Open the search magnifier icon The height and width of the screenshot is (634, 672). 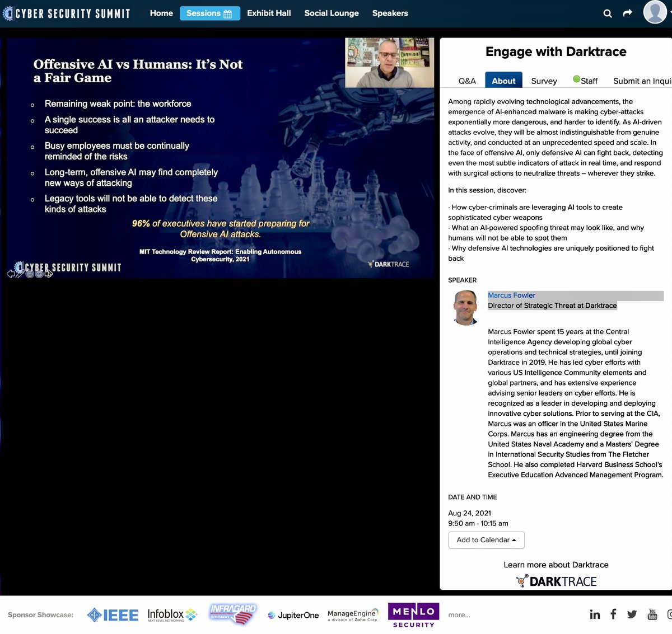[x=608, y=13]
